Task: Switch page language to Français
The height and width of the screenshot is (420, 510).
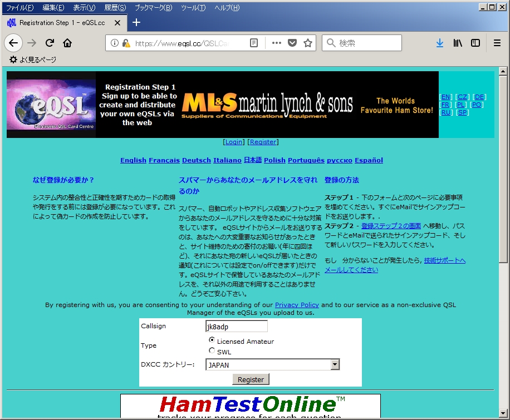Action: [x=164, y=160]
